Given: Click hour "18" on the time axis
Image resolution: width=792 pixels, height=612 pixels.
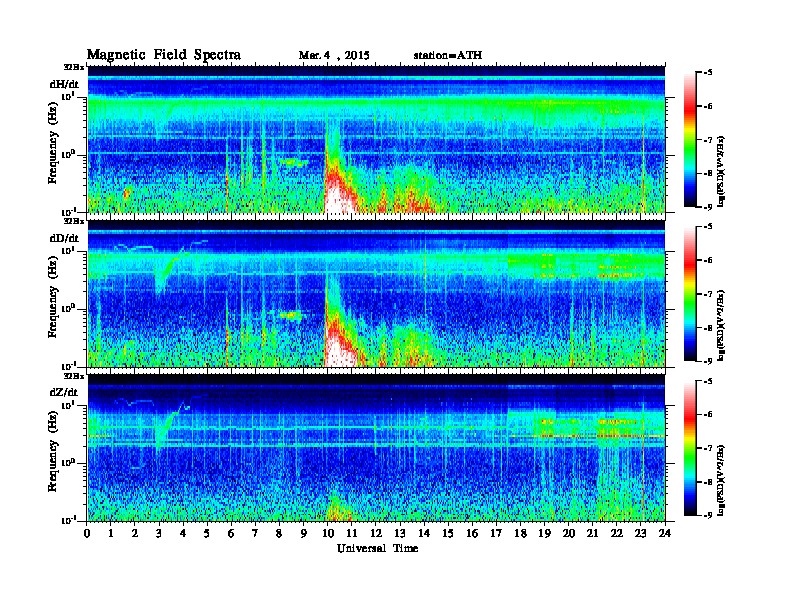Looking at the screenshot, I should tap(520, 534).
